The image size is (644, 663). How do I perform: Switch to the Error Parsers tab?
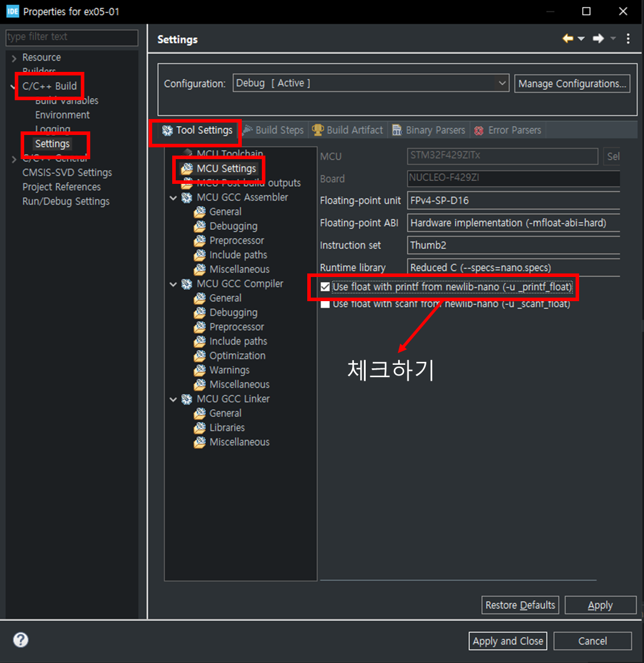click(x=507, y=130)
